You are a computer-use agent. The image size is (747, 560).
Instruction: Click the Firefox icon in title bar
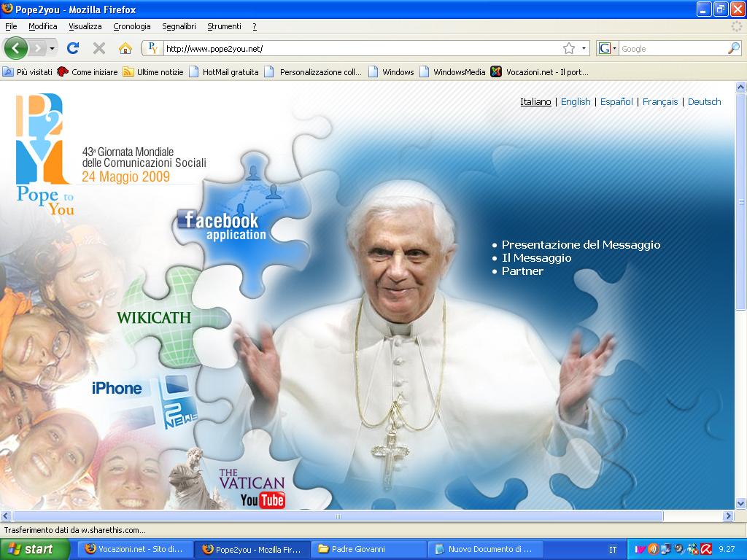point(7,9)
